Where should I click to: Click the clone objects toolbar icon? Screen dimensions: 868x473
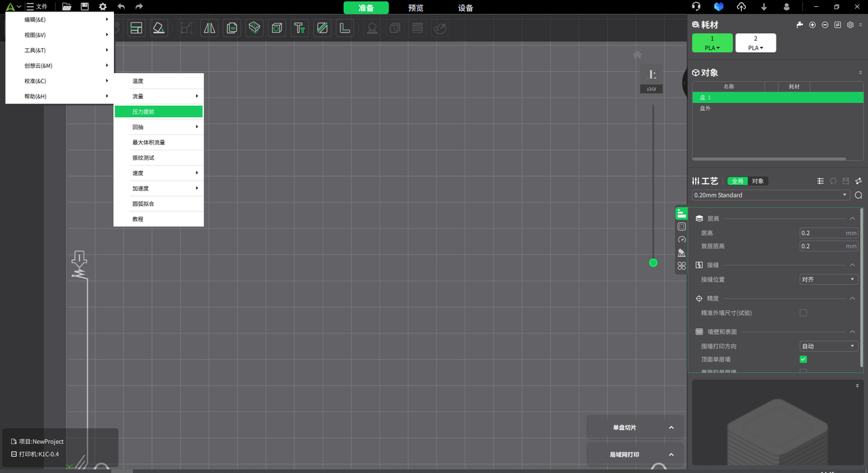pyautogui.click(x=232, y=28)
